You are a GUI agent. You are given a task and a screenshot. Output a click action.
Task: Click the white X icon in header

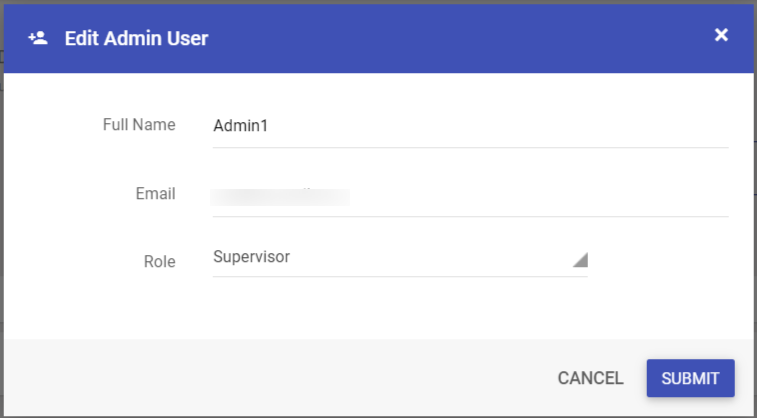tap(721, 35)
